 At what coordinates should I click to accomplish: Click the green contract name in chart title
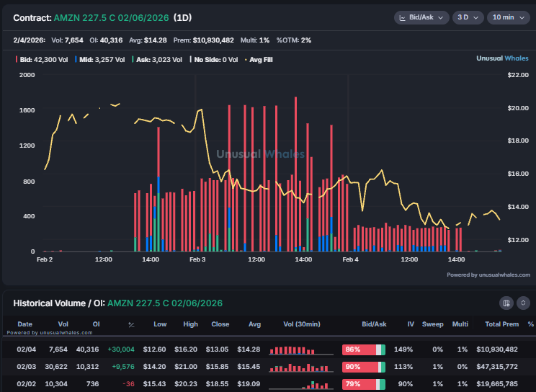tap(110, 17)
